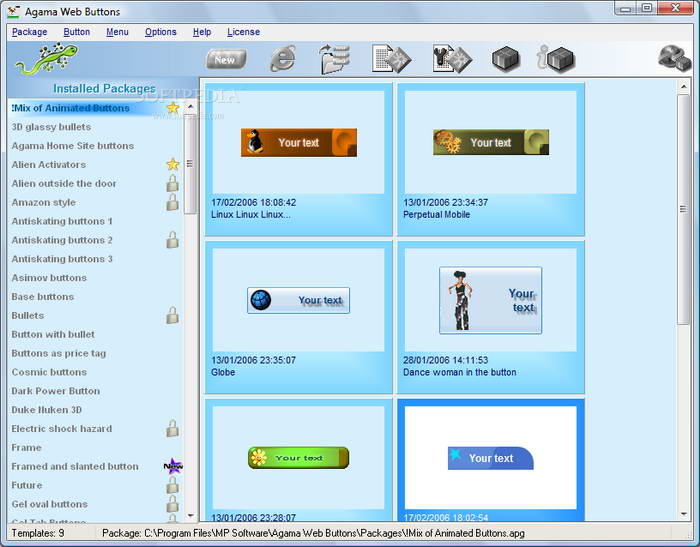Click the New button in toolbar

[x=226, y=59]
